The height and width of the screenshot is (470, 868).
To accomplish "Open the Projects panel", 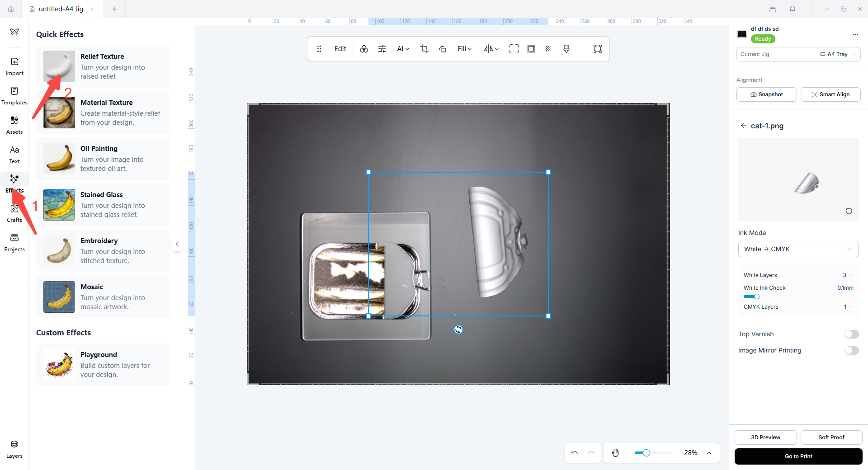I will 14,243.
